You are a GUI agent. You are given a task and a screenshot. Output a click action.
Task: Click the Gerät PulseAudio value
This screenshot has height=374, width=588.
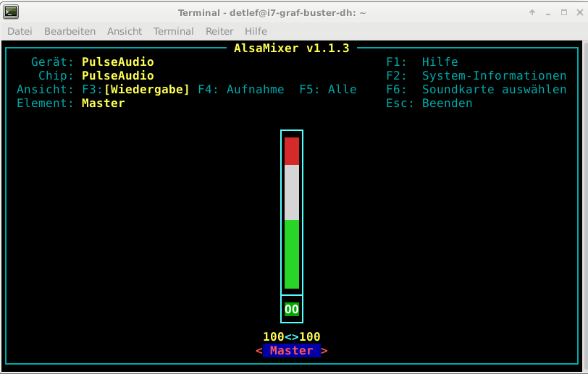pos(118,61)
